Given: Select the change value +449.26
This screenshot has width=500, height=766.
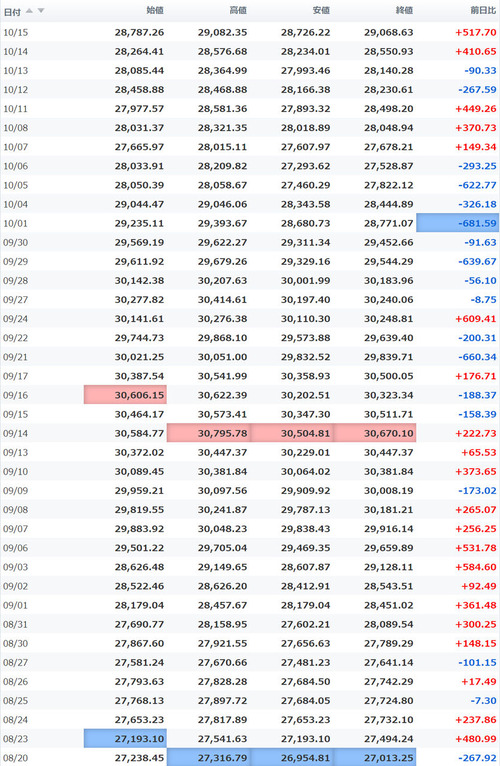Looking at the screenshot, I should [476, 109].
